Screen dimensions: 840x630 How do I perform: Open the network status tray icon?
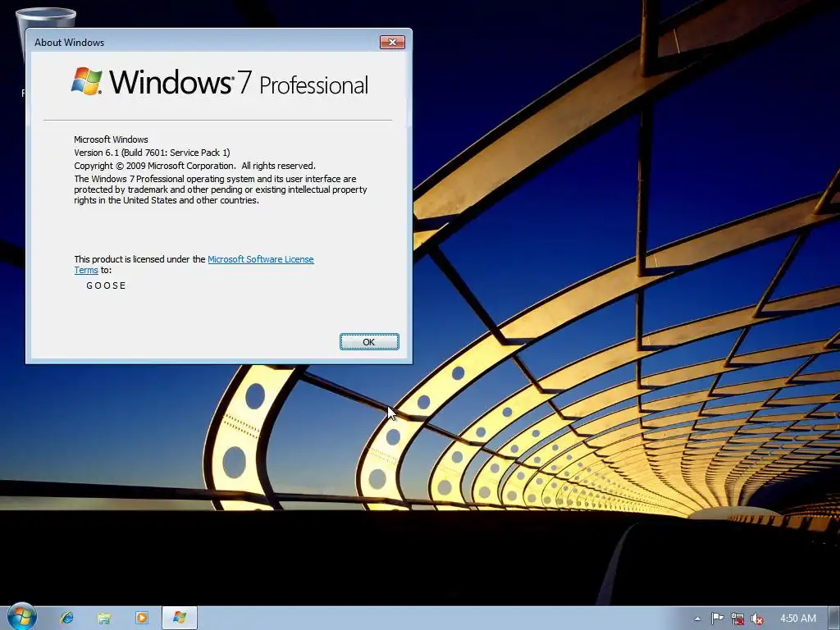tap(737, 619)
